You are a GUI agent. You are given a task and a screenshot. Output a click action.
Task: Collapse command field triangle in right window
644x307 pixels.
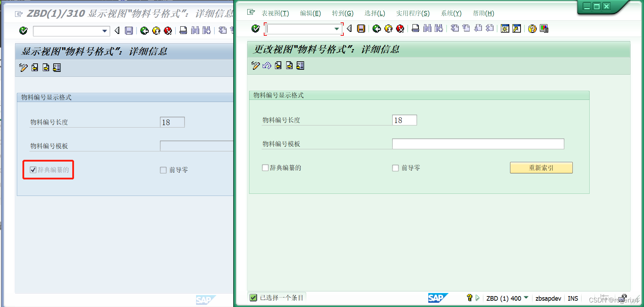(349, 28)
